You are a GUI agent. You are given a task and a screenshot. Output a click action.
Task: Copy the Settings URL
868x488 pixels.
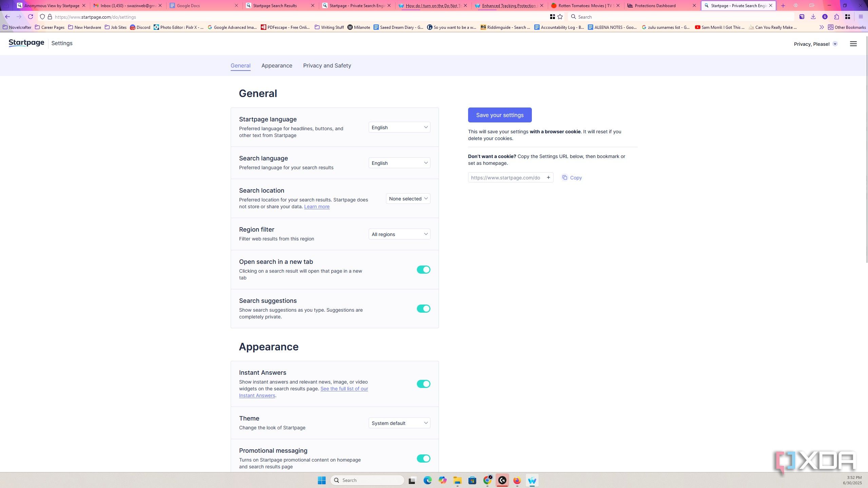click(572, 177)
